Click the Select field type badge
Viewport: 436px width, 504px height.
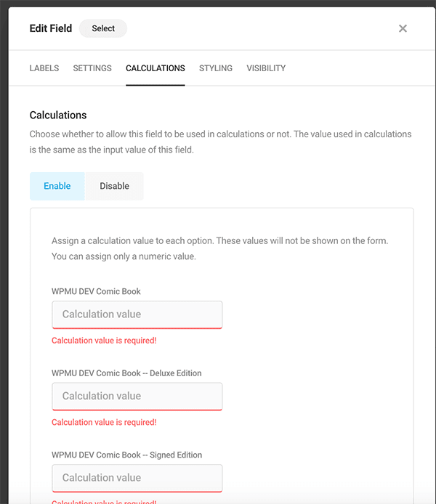(103, 28)
